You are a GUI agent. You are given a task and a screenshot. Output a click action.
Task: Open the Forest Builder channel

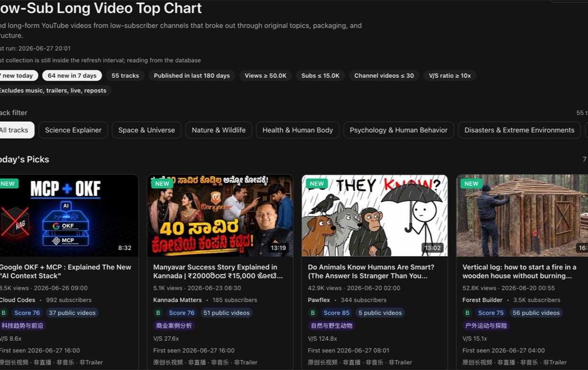pyautogui.click(x=482, y=300)
